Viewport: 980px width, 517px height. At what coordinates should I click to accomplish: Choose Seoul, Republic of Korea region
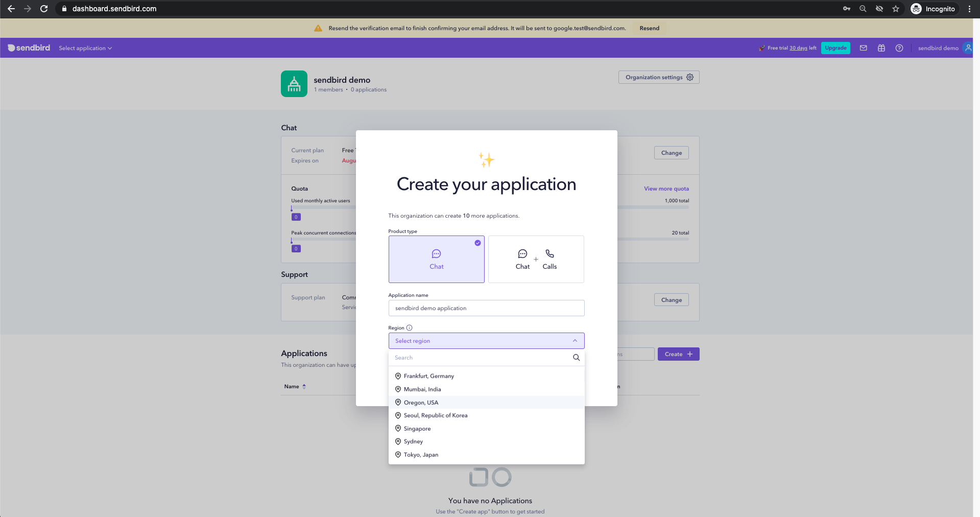[x=486, y=415]
